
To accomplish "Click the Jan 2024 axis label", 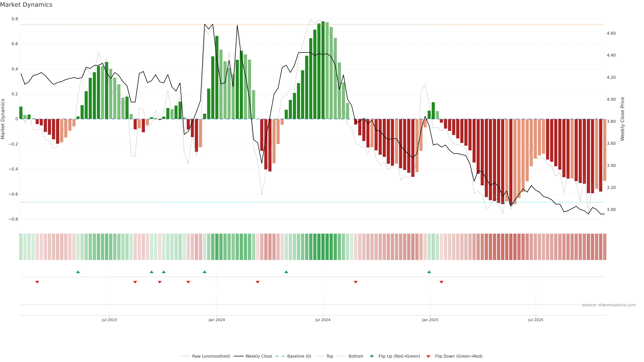I will pyautogui.click(x=217, y=320).
